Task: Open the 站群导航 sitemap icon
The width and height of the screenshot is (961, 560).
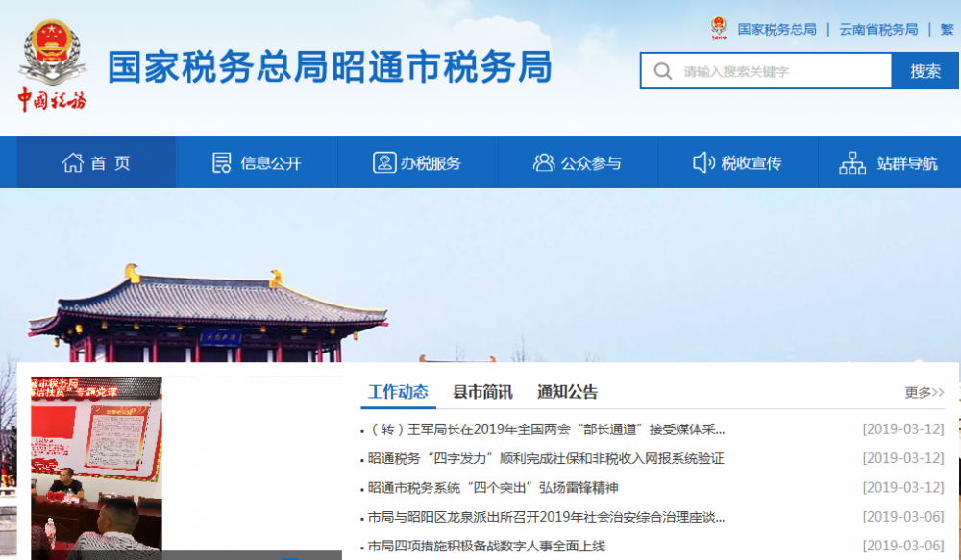Action: tap(852, 161)
